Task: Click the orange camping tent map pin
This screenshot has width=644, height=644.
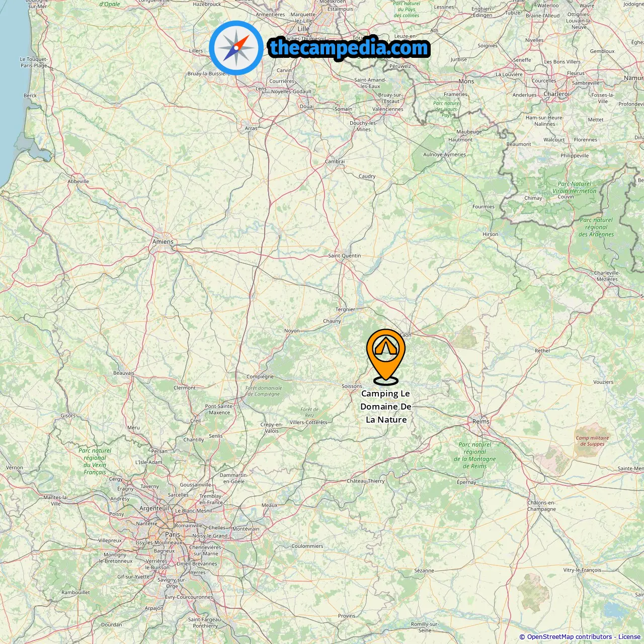Action: pos(386,357)
